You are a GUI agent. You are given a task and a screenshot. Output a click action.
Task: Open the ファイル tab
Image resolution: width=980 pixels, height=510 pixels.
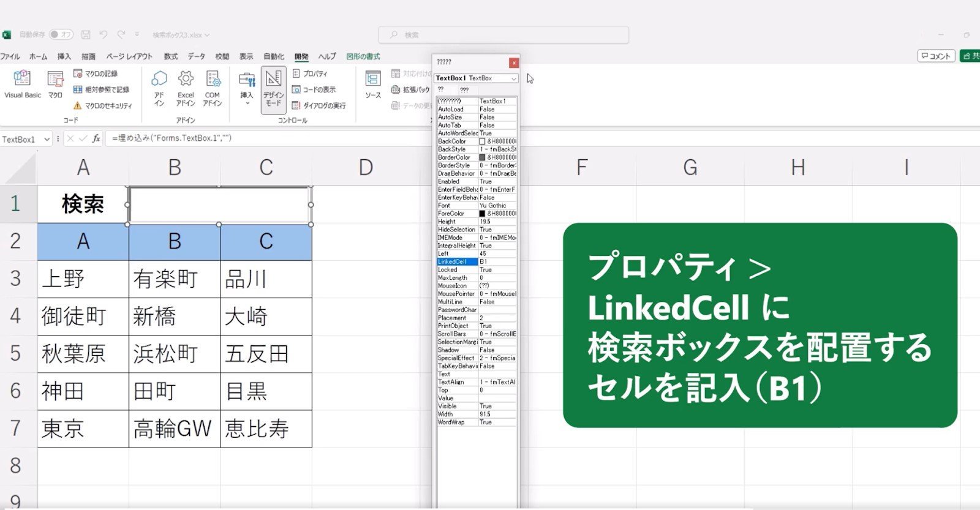click(x=10, y=56)
